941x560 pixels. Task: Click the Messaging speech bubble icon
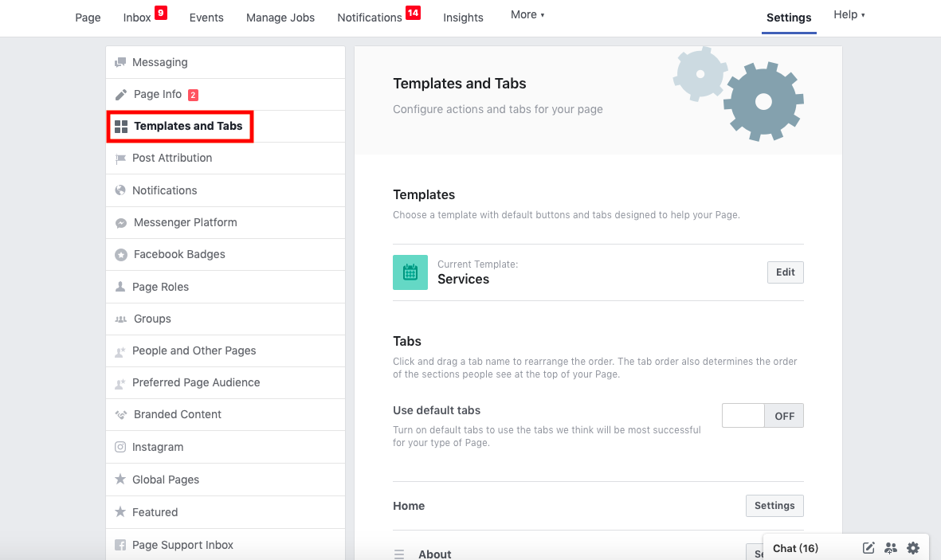tap(120, 62)
